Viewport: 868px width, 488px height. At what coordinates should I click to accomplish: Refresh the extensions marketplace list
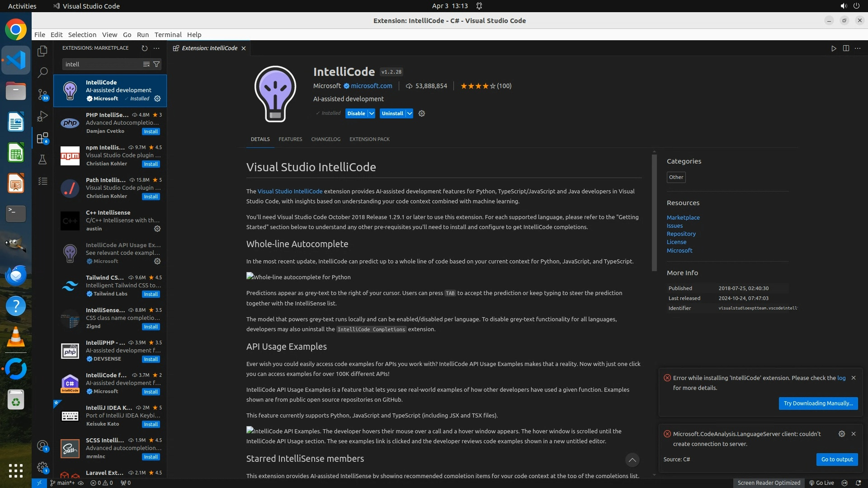(x=145, y=48)
